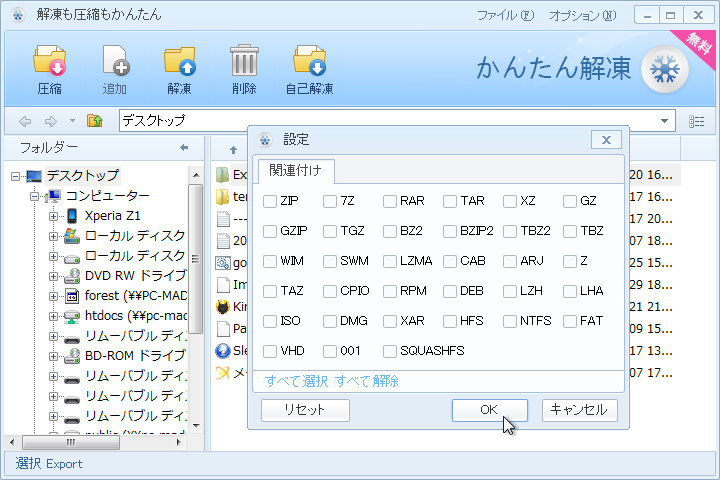Image resolution: width=720 pixels, height=480 pixels.
Task: Check the RAR association checkbox
Action: coord(390,201)
